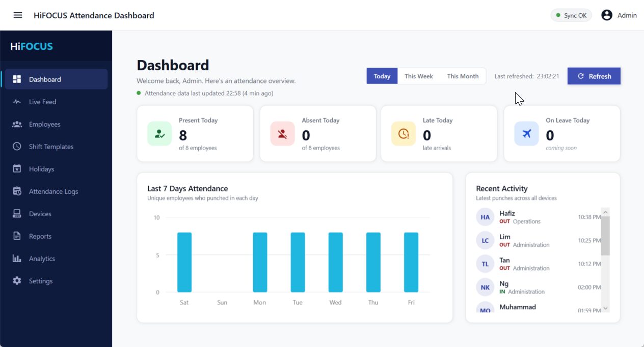
Task: Click the Admin user label
Action: 627,16
